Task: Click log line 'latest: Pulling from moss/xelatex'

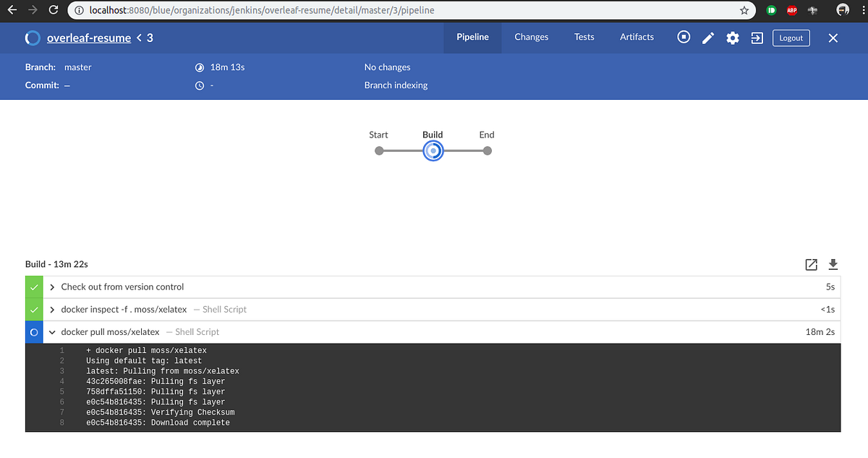Action: 163,371
